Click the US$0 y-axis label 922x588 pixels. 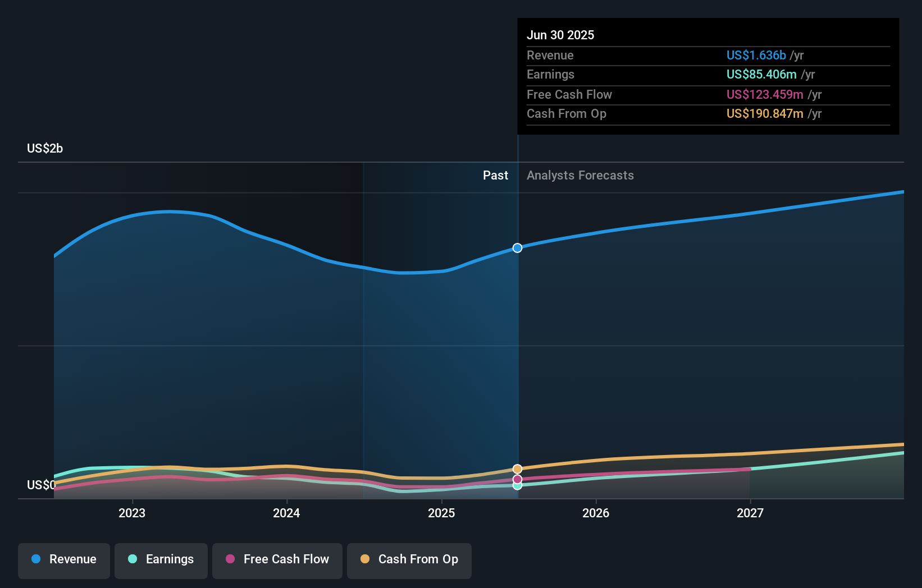41,485
